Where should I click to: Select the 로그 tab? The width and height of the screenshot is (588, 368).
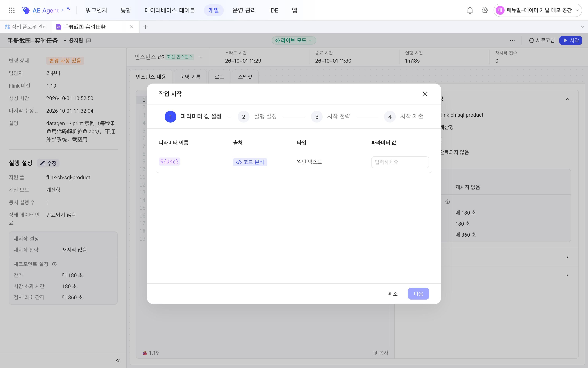tap(219, 77)
